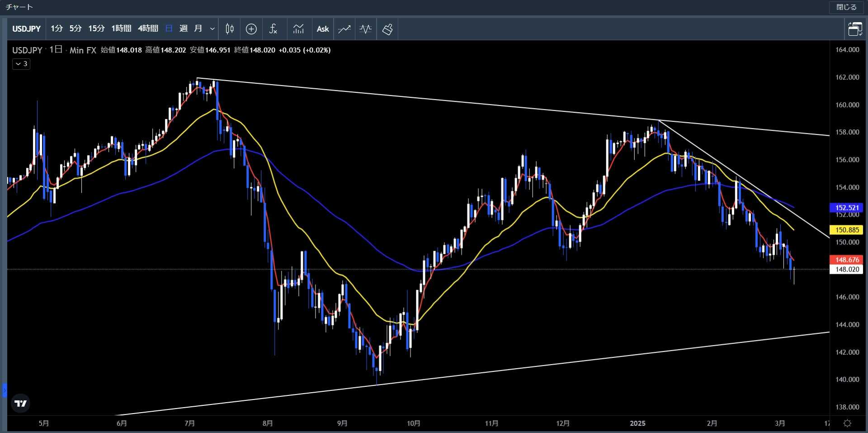Click the TradingView logo
The height and width of the screenshot is (433, 868).
[20, 403]
